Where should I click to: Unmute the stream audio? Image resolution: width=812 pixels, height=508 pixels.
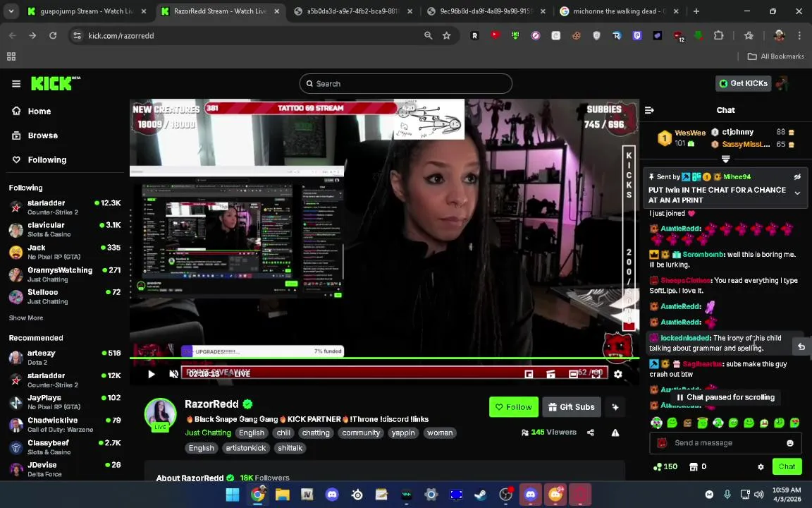pyautogui.click(x=174, y=374)
